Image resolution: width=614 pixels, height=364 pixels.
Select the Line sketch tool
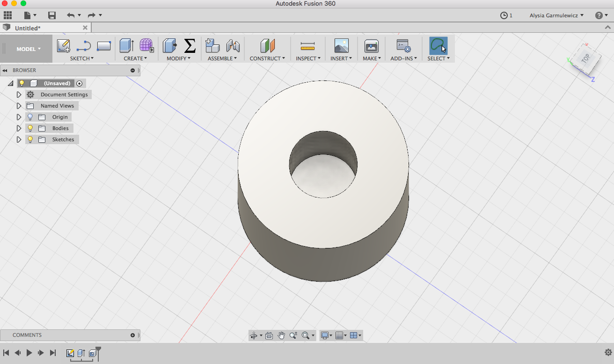tap(84, 46)
